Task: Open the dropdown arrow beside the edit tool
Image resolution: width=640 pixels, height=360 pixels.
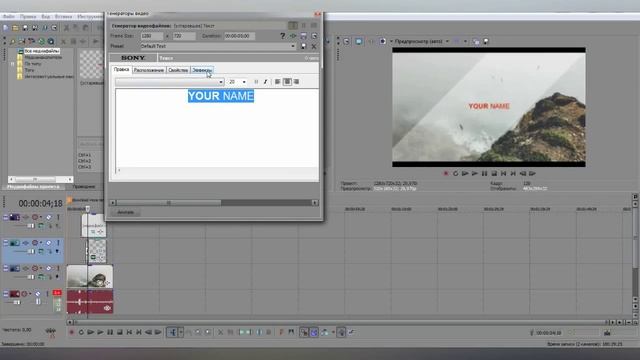Action: [x=181, y=332]
